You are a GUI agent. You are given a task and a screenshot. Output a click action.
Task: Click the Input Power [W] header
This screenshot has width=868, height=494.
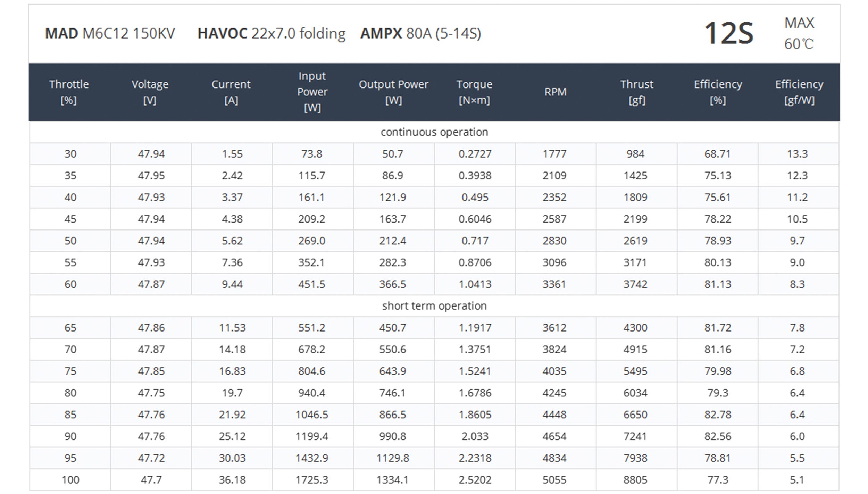312,92
